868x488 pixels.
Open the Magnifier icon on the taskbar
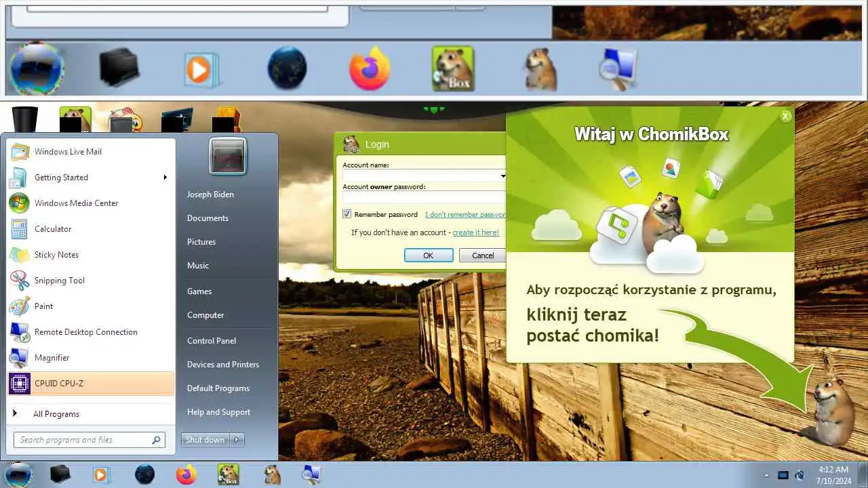click(x=311, y=474)
